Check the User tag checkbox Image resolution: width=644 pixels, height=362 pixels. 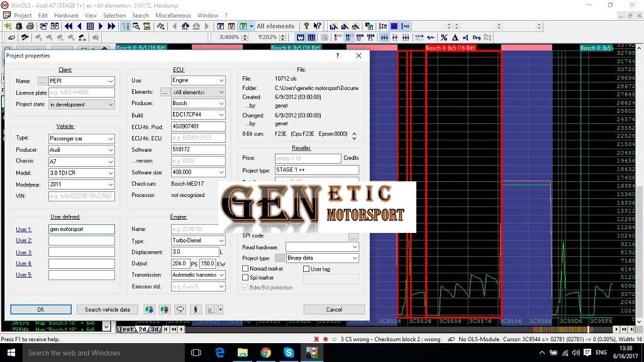(306, 269)
